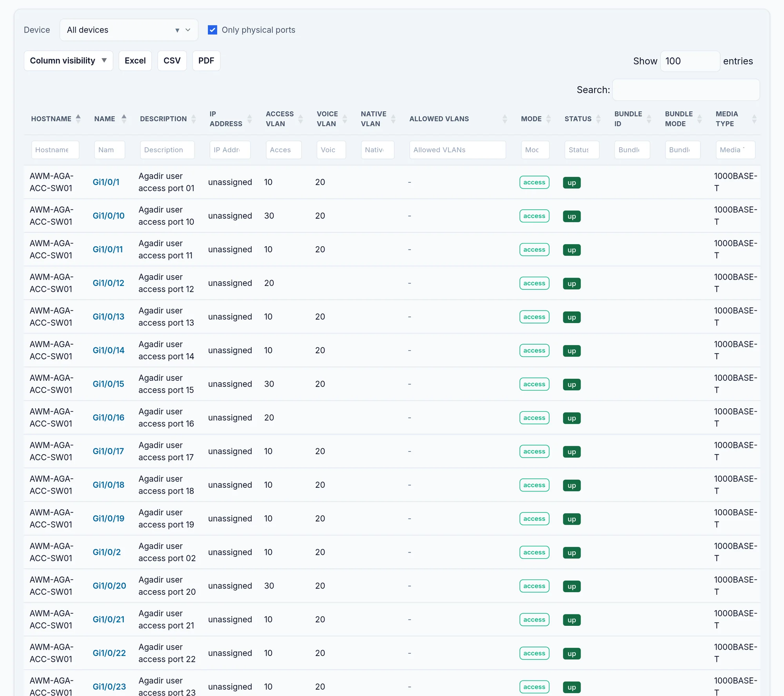
Task: Export table as CSV
Action: pos(172,61)
